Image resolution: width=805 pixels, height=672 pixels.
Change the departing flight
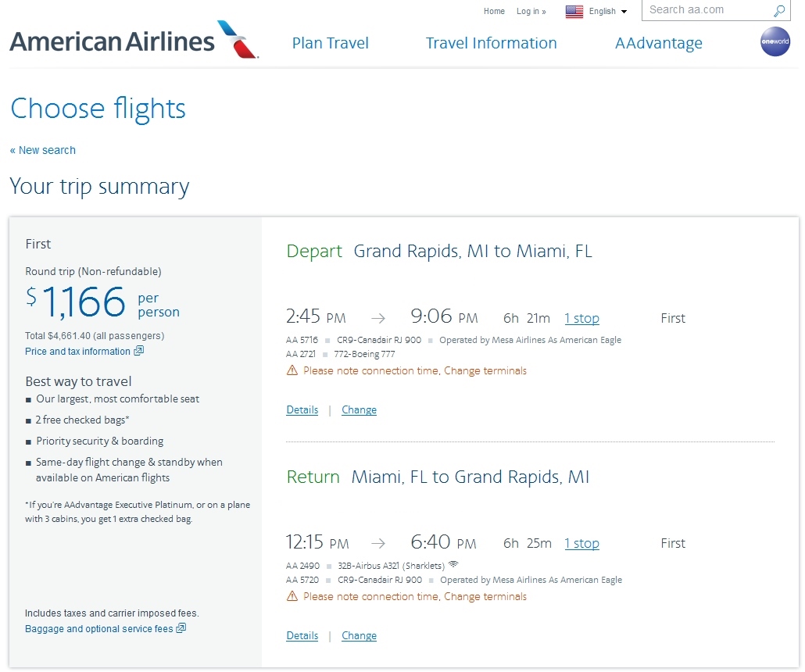point(359,409)
